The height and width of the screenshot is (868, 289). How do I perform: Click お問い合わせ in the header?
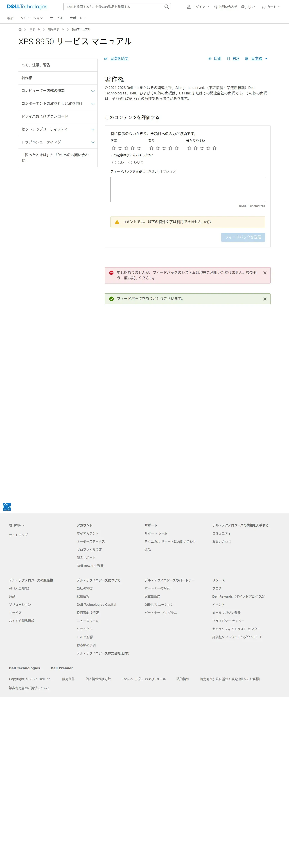pos(225,7)
